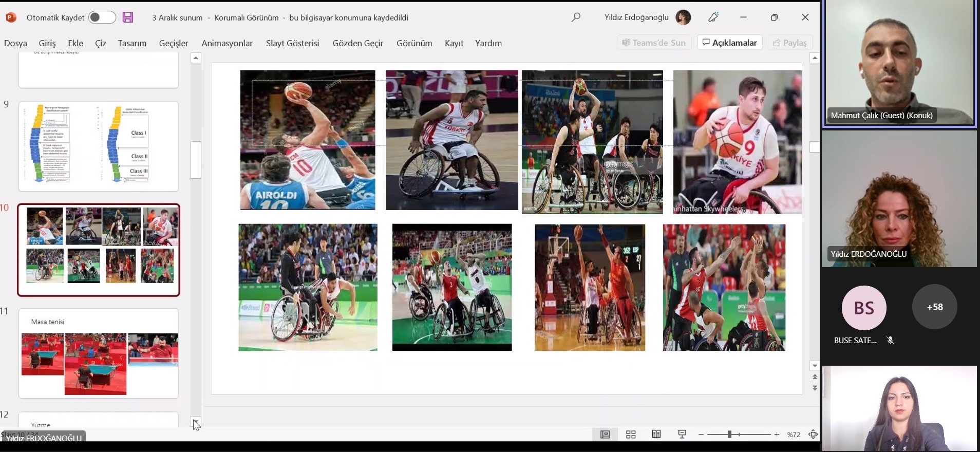Go to previous slide with double-up arrow

click(x=815, y=377)
